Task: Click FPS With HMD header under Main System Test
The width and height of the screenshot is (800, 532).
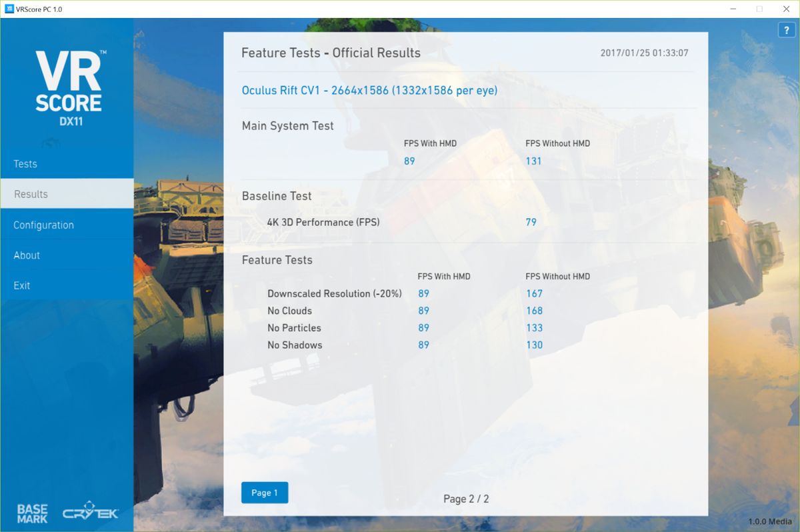Action: (x=430, y=143)
